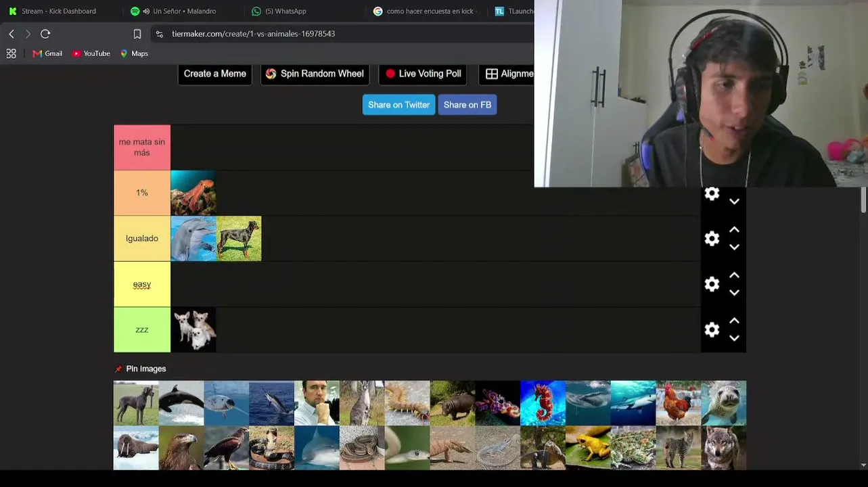The image size is (868, 487).
Task: Pick the marlin image from the pool
Action: coord(271,403)
